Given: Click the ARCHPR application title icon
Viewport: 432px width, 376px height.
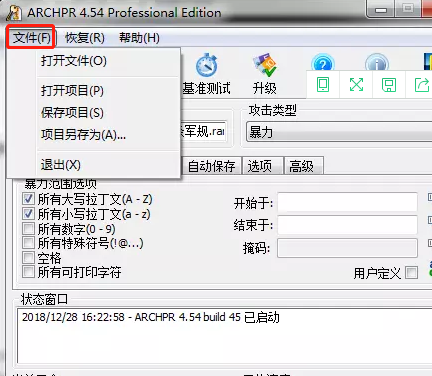Looking at the screenshot, I should pyautogui.click(x=14, y=13).
